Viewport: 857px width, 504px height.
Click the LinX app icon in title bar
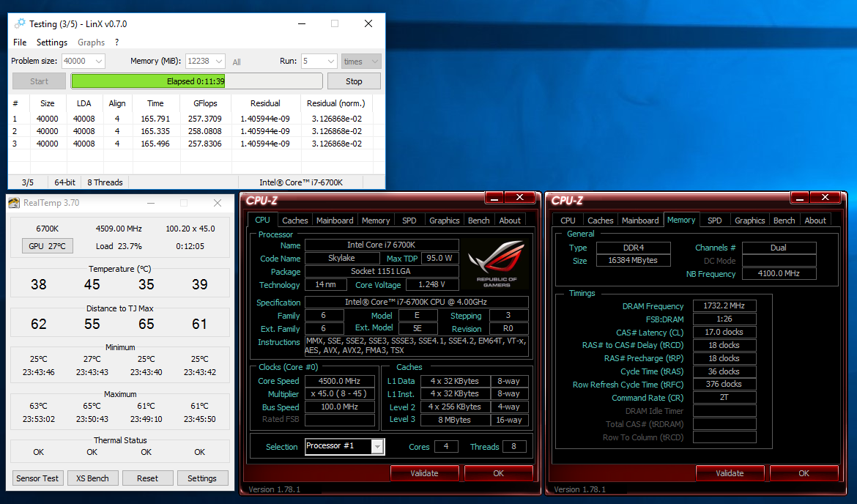point(20,23)
